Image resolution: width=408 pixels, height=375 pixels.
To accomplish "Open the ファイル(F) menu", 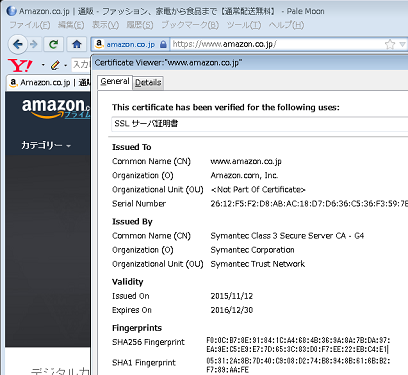I will pyautogui.click(x=30, y=25).
